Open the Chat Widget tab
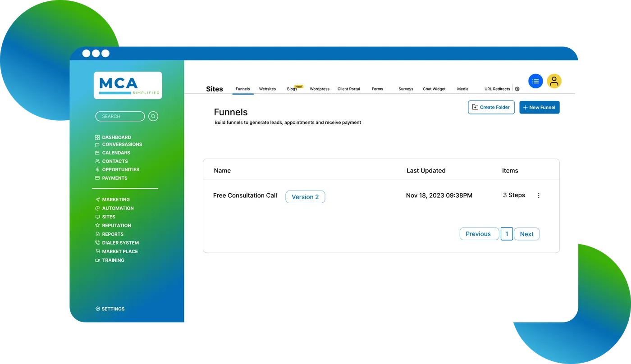 (434, 89)
